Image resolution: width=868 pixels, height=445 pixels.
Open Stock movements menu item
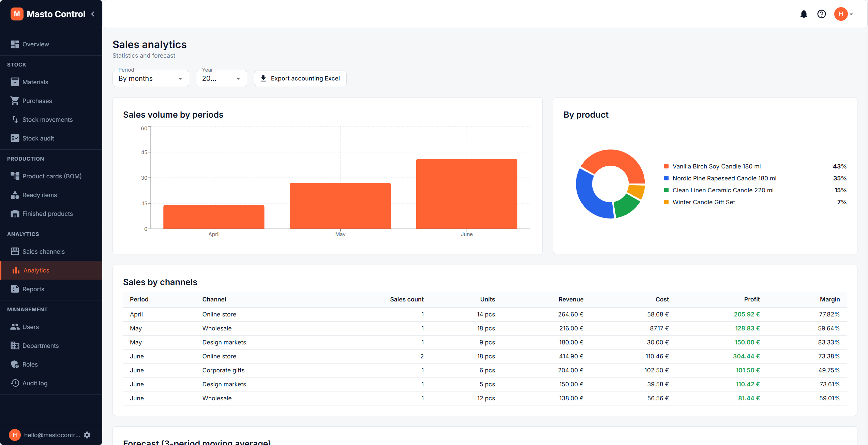coord(51,119)
